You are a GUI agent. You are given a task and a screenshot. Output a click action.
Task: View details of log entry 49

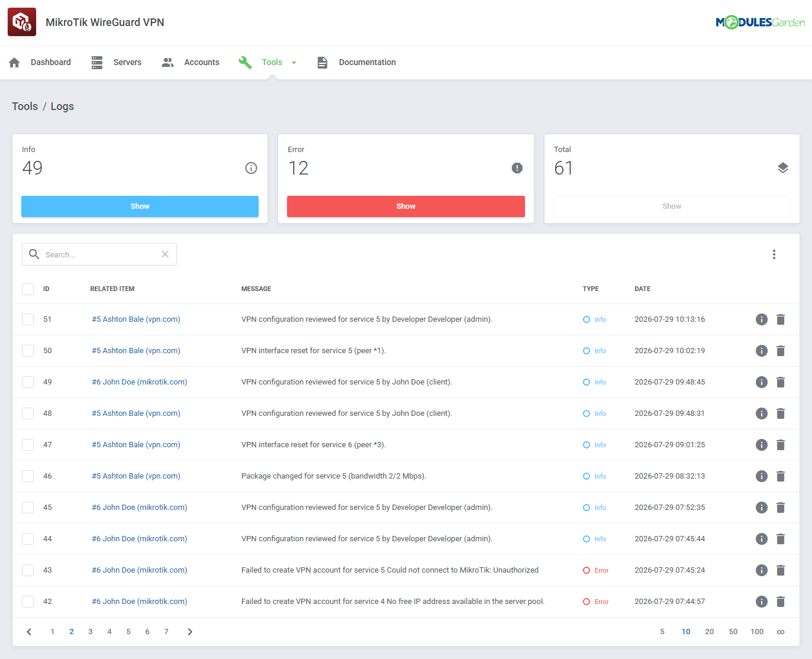click(x=762, y=382)
